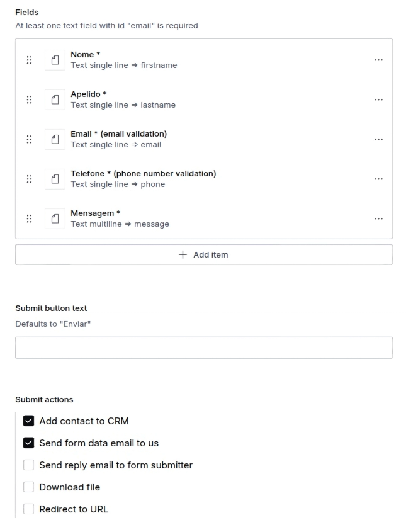Viewport: 406px width, 532px height.
Task: Click drag handle for Apelido field
Action: click(x=29, y=99)
